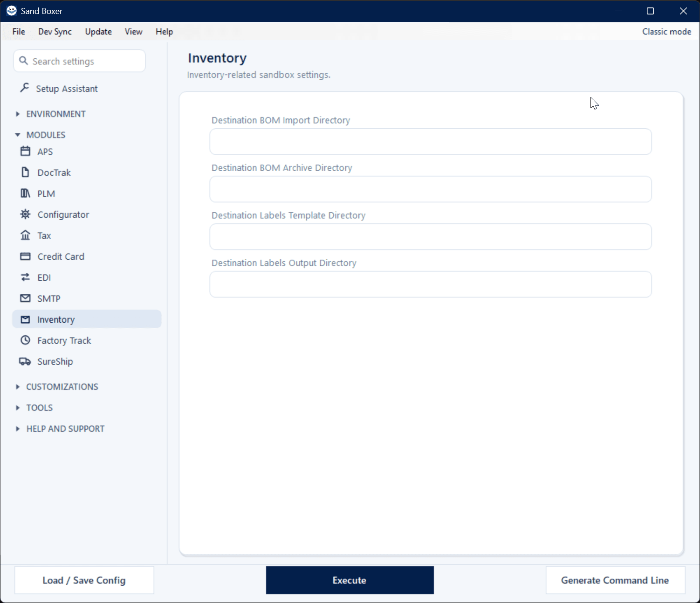700x603 pixels.
Task: Click Generate Command Line button
Action: click(x=615, y=580)
